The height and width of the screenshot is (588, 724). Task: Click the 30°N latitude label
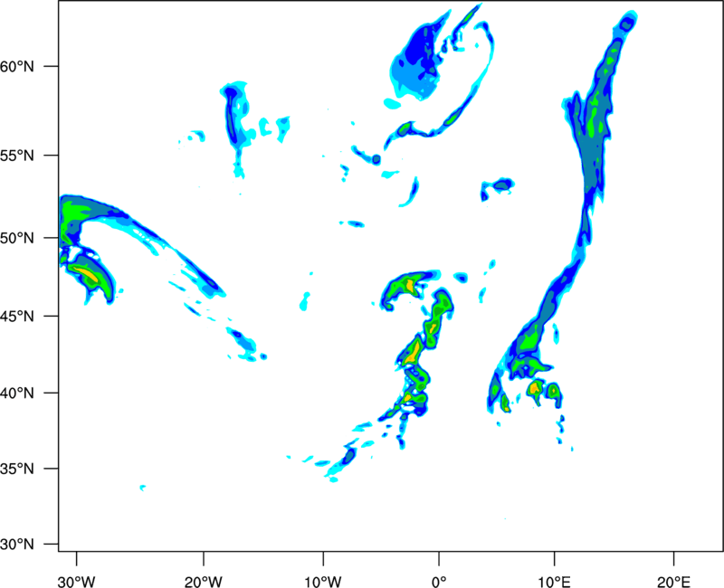[x=17, y=545]
